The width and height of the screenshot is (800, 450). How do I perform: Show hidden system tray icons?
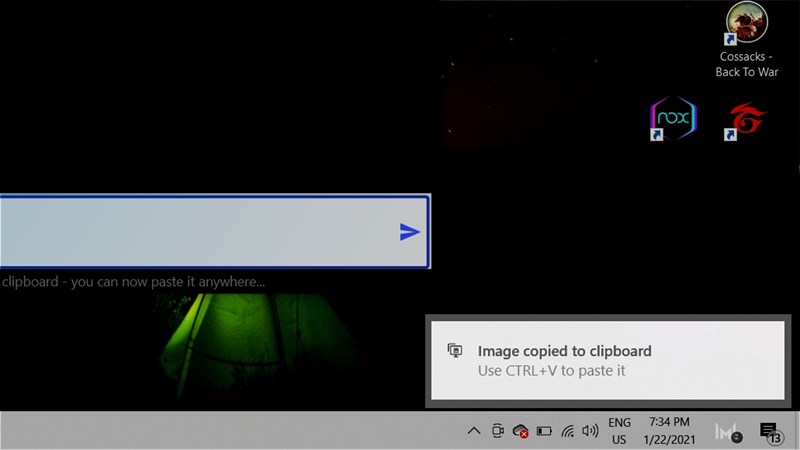[x=473, y=431]
